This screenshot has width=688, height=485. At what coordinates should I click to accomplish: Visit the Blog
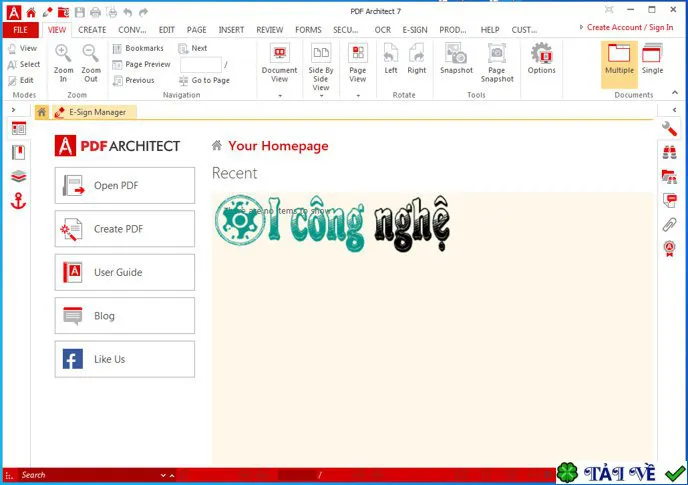pos(125,316)
